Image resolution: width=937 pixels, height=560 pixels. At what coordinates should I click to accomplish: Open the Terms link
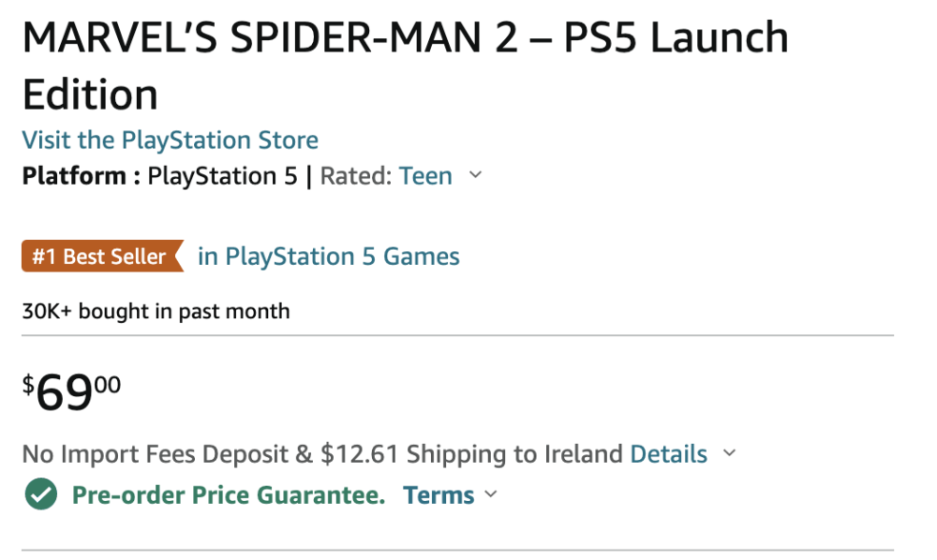(x=439, y=495)
